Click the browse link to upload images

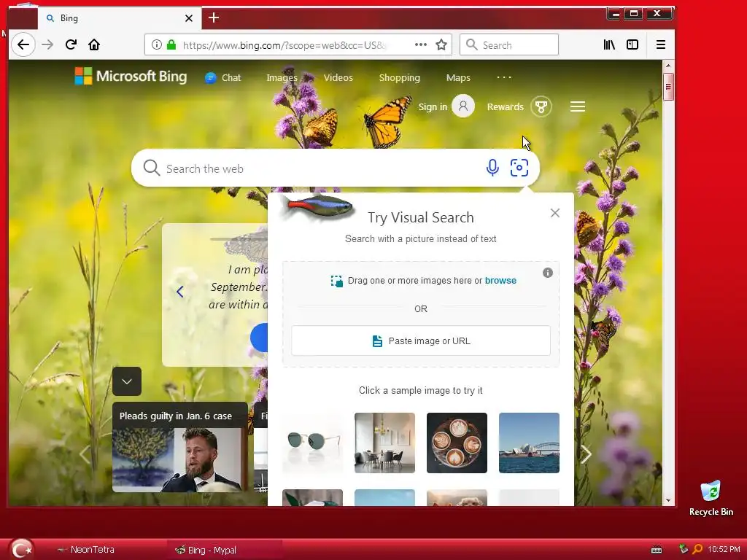click(x=500, y=281)
